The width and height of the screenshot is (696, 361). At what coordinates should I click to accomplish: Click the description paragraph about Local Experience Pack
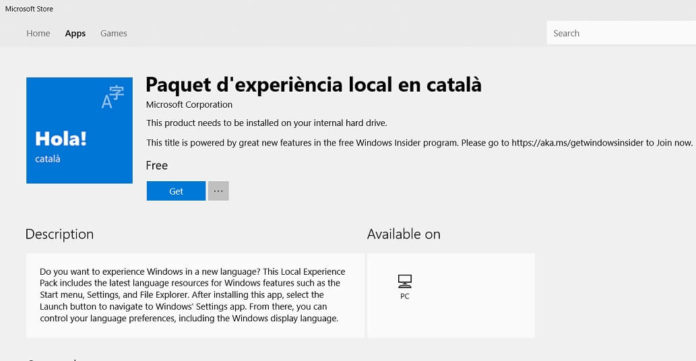pyautogui.click(x=192, y=295)
